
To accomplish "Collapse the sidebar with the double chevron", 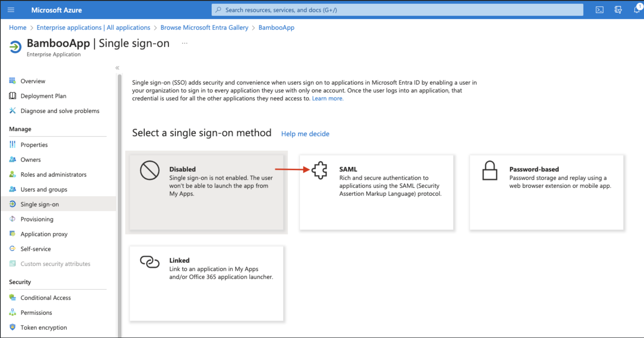I will 117,68.
